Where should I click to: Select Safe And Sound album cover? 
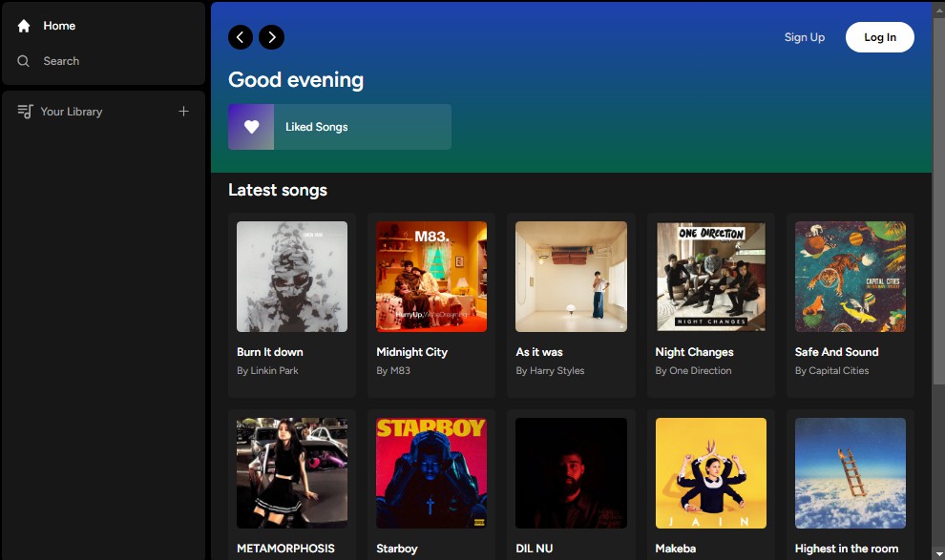click(x=850, y=277)
